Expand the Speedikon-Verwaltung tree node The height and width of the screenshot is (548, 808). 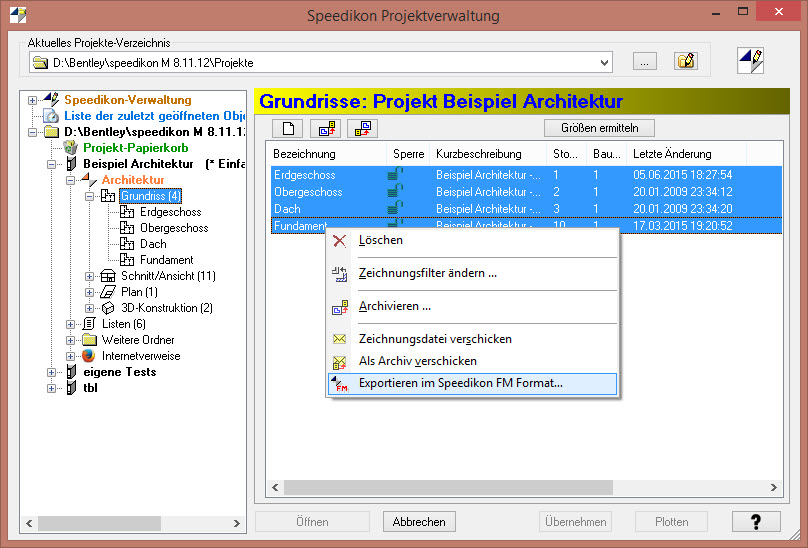pyautogui.click(x=32, y=100)
